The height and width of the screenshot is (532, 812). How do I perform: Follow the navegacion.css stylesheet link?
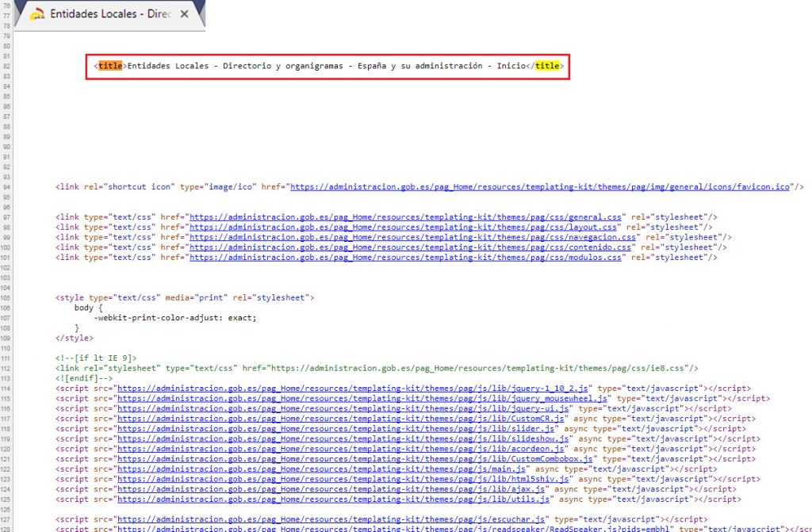click(x=412, y=237)
